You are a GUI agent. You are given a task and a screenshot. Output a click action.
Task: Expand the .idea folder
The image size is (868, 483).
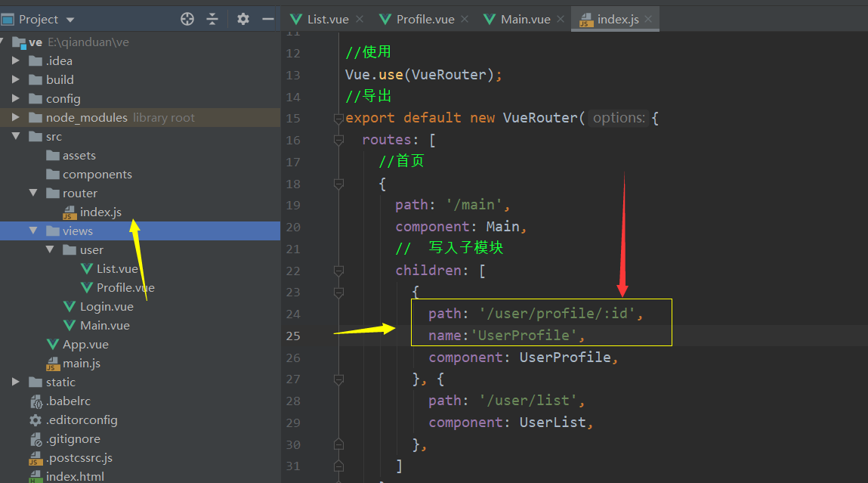[x=16, y=61]
